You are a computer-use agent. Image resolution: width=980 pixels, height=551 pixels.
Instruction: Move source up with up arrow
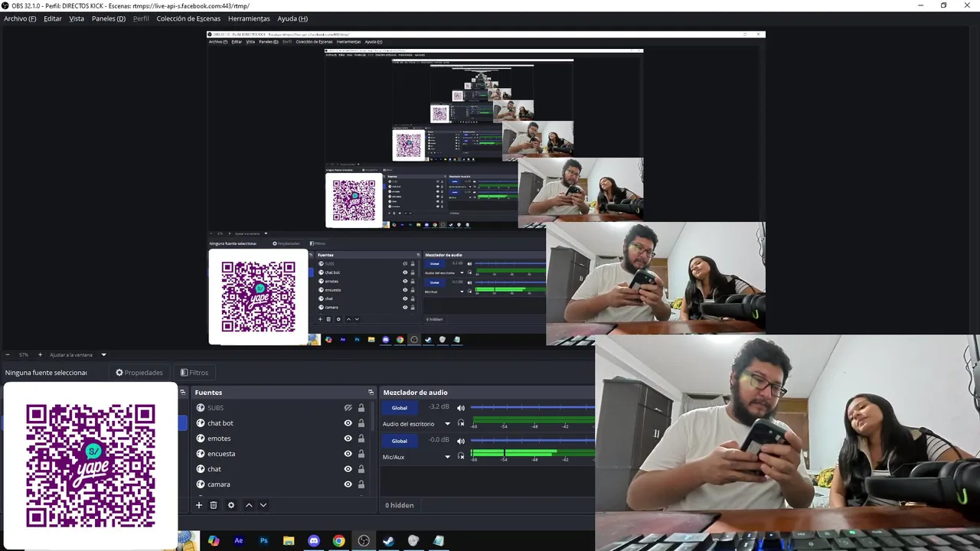point(249,505)
